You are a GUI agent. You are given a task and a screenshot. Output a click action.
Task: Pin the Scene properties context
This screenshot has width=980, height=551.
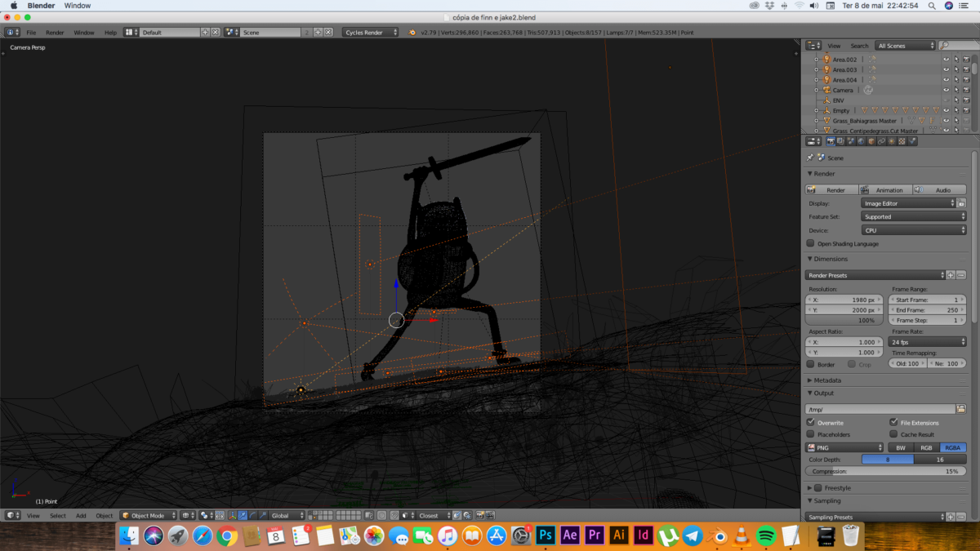(x=810, y=158)
